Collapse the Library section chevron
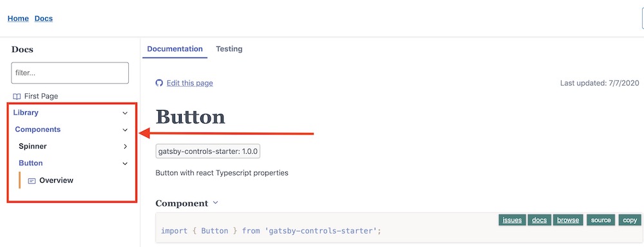 click(126, 113)
